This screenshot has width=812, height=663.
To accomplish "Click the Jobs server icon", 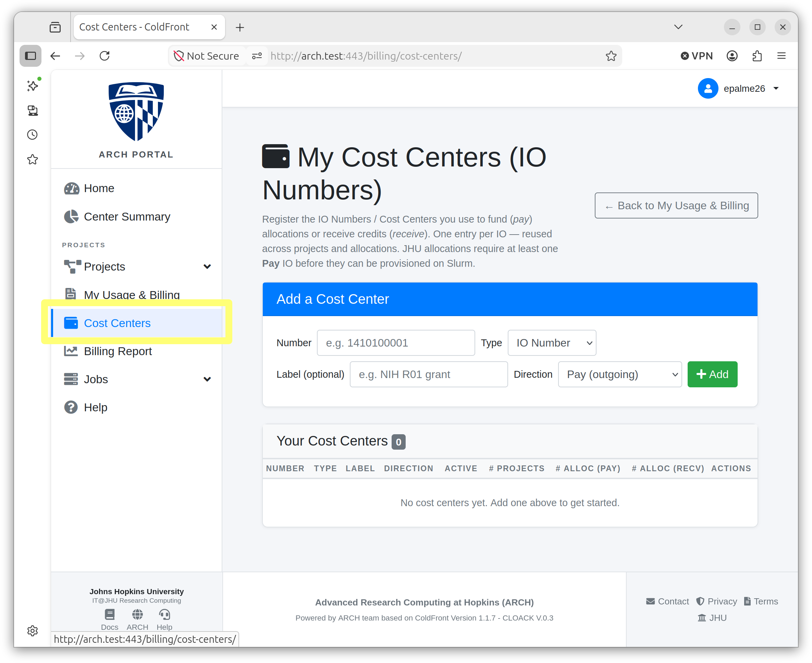I will point(71,379).
